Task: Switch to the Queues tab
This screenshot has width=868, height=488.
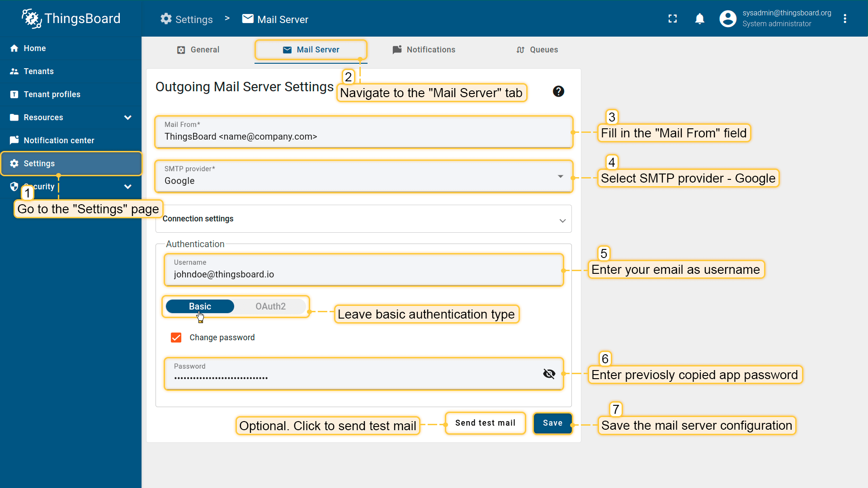Action: click(537, 50)
